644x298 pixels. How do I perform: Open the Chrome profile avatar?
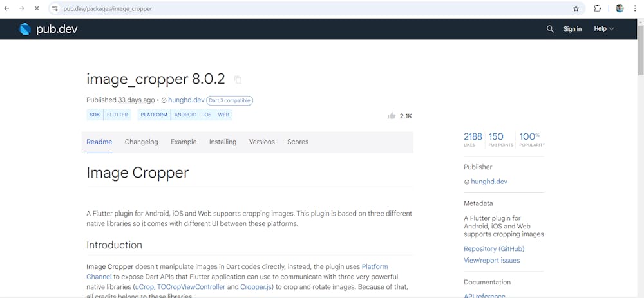point(620,8)
